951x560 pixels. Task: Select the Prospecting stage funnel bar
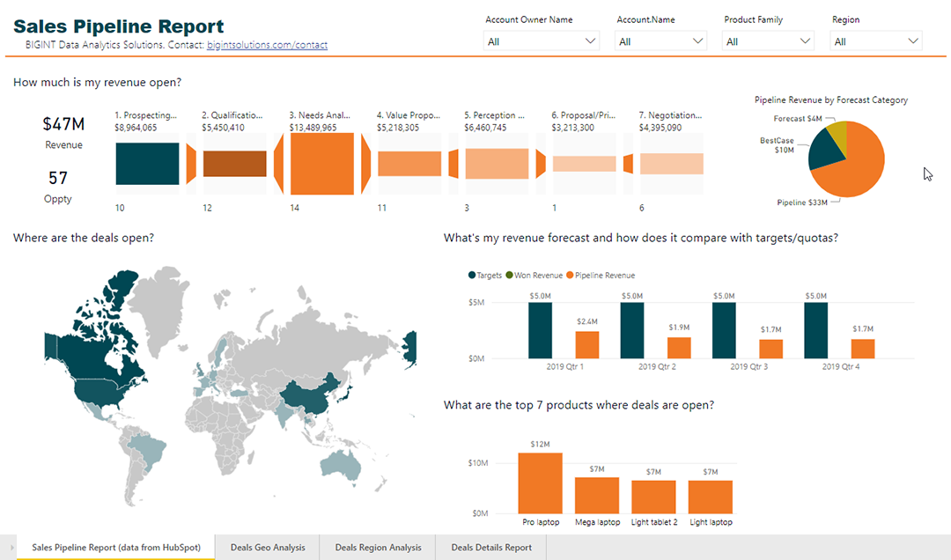147,164
